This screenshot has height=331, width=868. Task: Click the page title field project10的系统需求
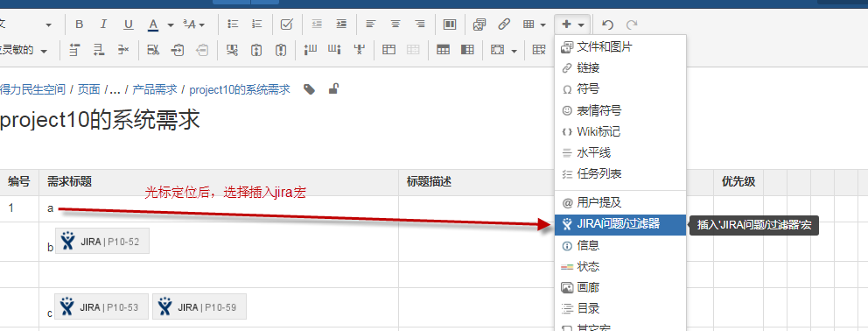click(x=100, y=120)
